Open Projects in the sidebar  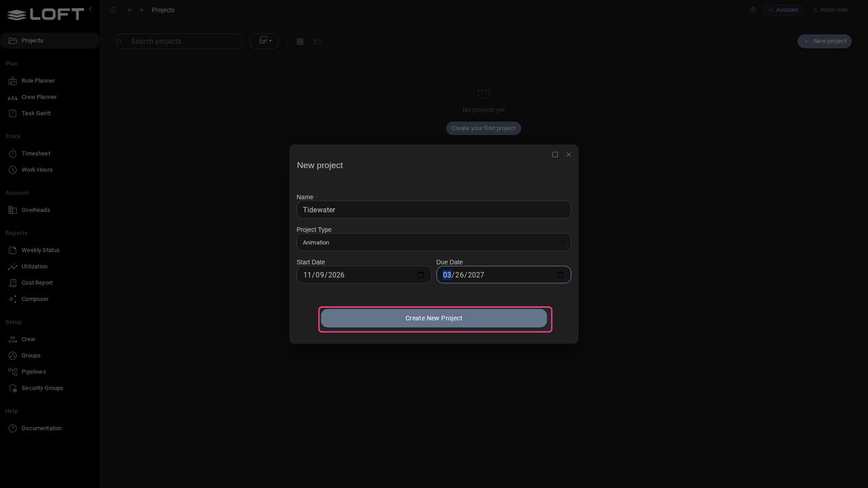[50, 41]
